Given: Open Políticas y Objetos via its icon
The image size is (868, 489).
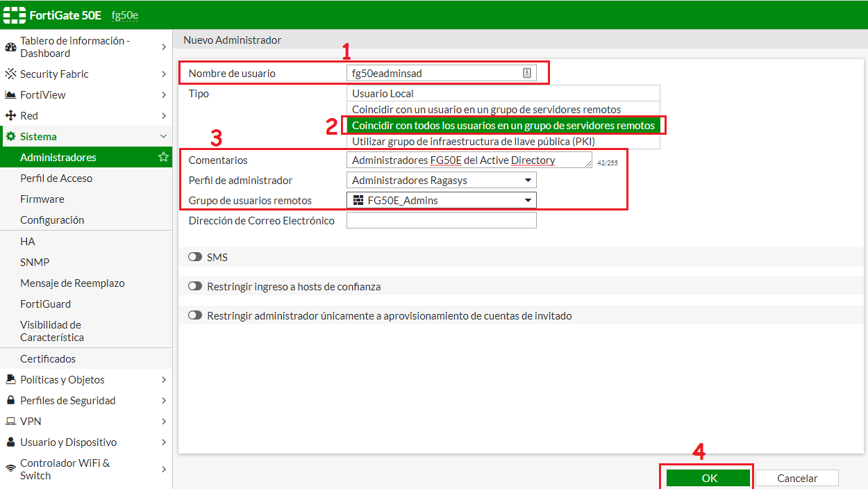Looking at the screenshot, I should pos(11,379).
